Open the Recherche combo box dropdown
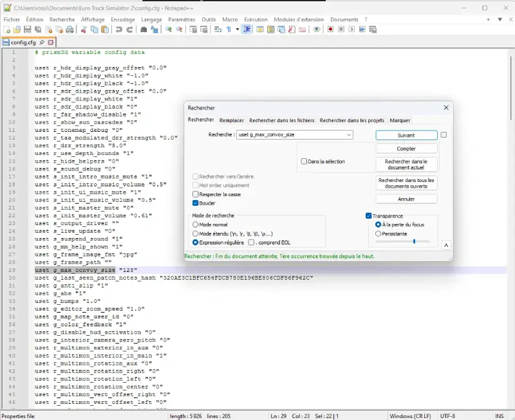The width and height of the screenshot is (515, 420). [x=349, y=135]
